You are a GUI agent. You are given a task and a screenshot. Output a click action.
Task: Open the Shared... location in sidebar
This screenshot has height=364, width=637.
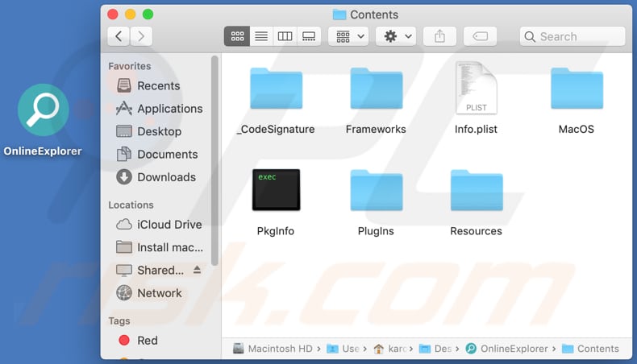point(150,270)
